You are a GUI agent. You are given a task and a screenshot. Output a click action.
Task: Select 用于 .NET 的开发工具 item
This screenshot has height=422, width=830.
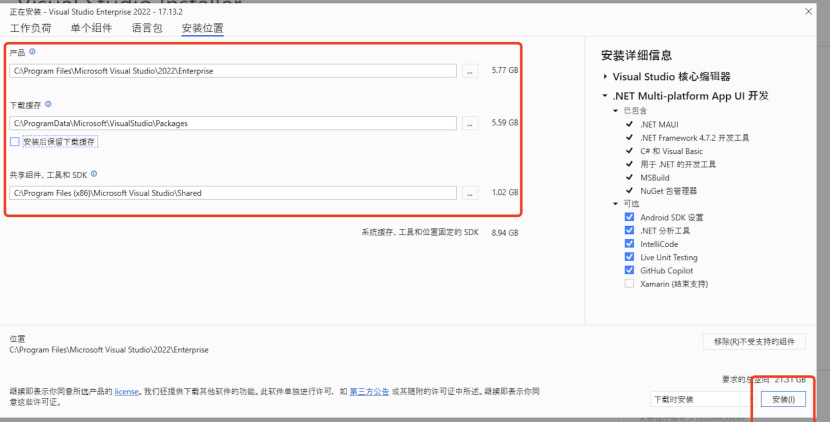pyautogui.click(x=678, y=164)
